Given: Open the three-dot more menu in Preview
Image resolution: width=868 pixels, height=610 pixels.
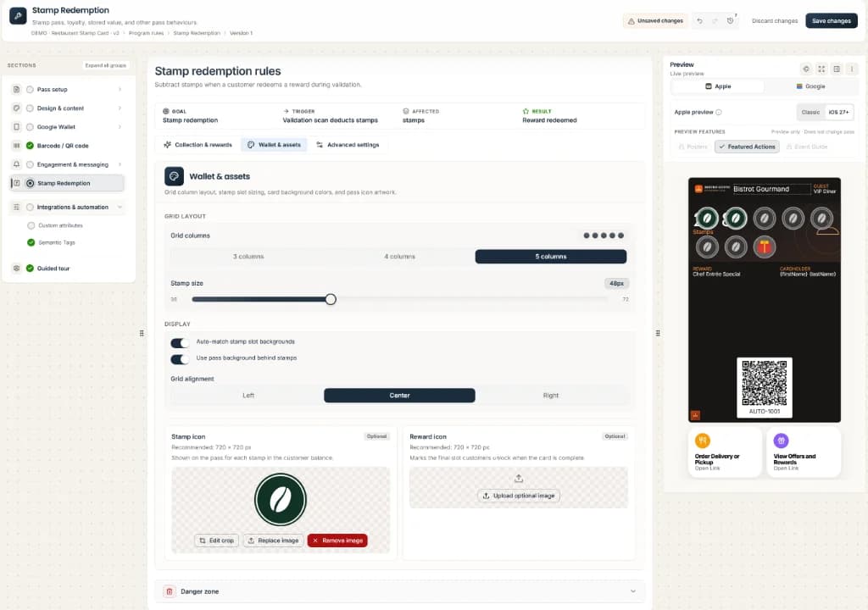Looking at the screenshot, I should (852, 69).
